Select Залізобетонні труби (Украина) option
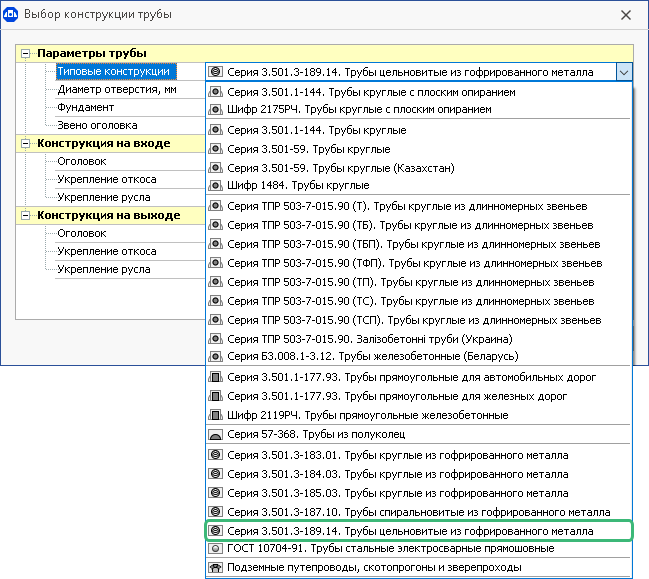This screenshot has width=649, height=579. click(419, 339)
